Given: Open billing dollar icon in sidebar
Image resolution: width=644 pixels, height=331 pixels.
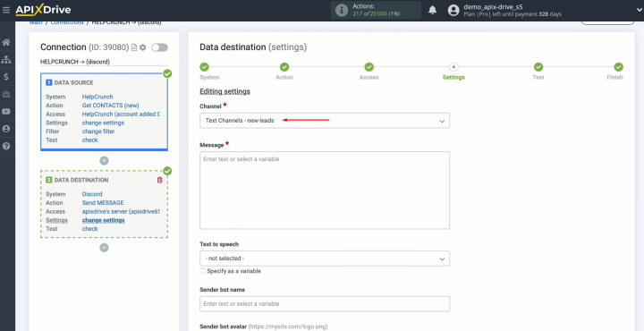Looking at the screenshot, I should [6, 77].
